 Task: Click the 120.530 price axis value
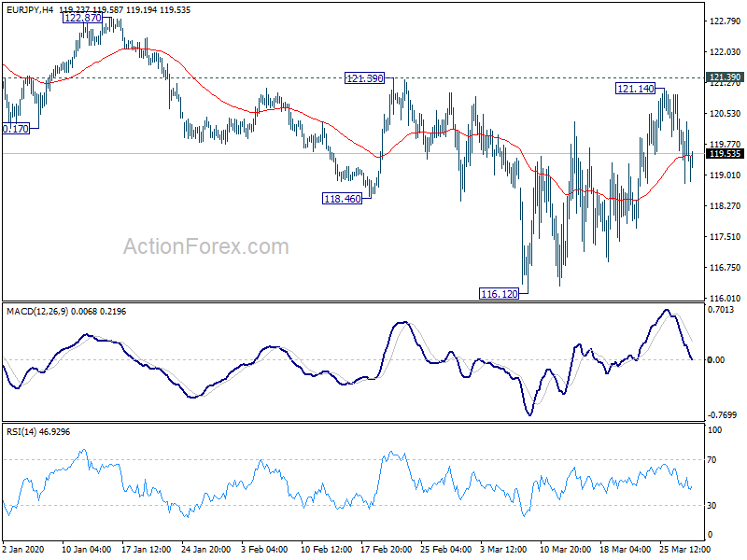click(x=726, y=113)
